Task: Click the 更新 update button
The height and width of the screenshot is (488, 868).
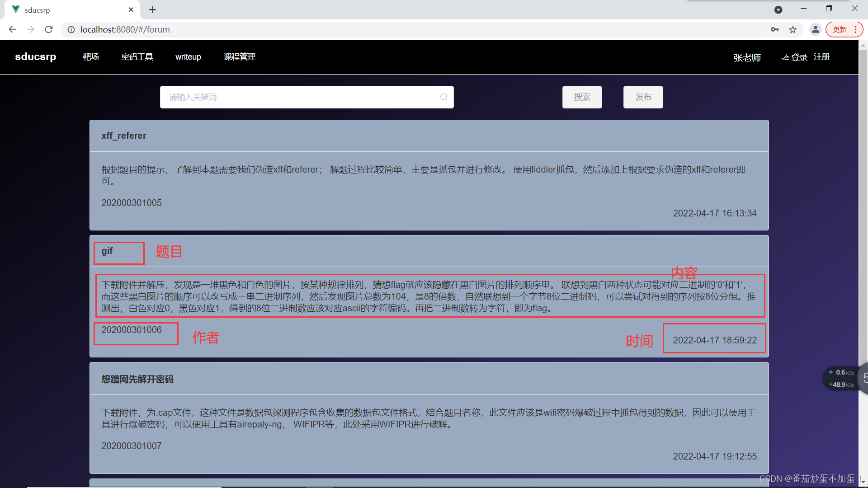Action: (x=840, y=29)
